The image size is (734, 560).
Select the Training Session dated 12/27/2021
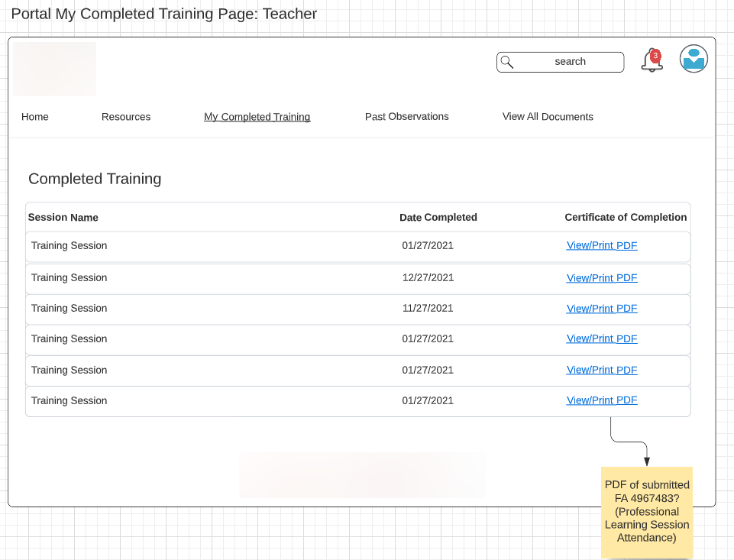pos(70,278)
